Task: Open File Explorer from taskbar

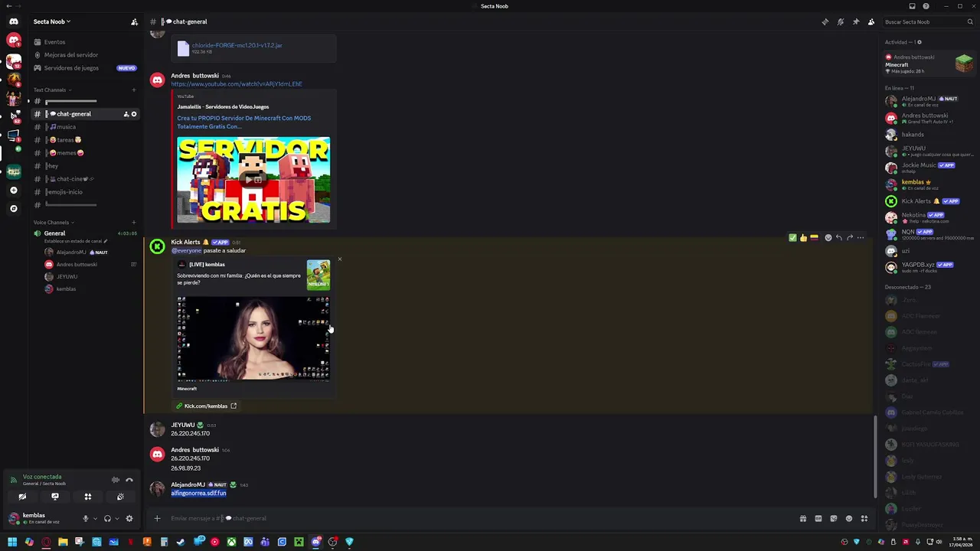Action: click(x=63, y=542)
